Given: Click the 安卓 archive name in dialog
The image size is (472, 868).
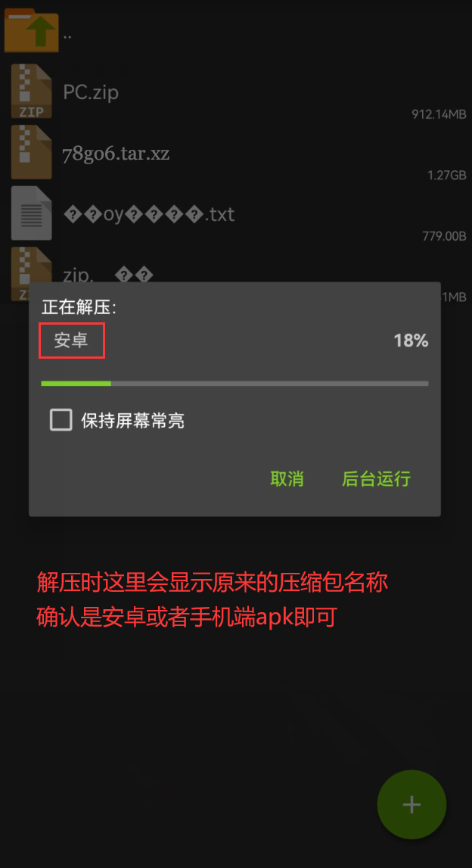Looking at the screenshot, I should pos(71,341).
